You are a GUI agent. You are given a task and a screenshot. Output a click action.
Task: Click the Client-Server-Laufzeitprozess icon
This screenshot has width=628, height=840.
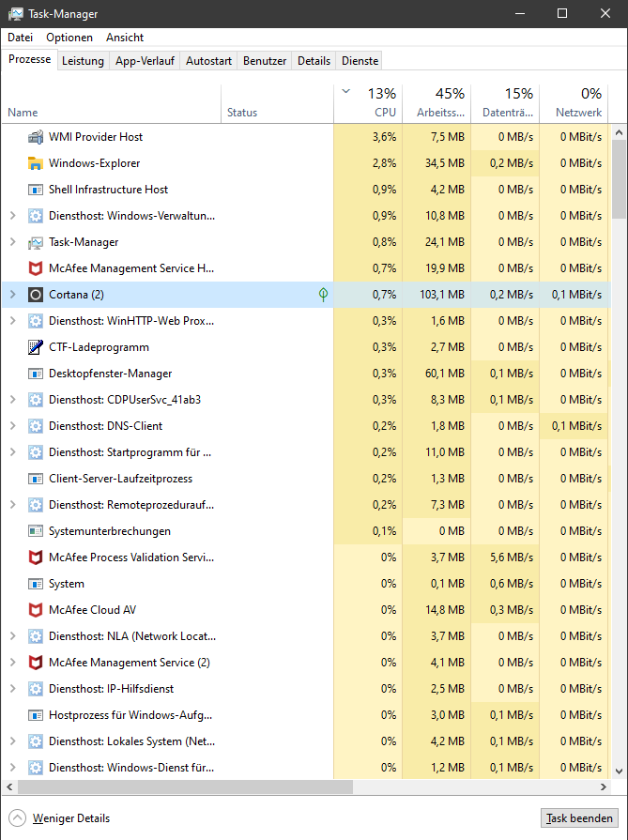point(36,479)
